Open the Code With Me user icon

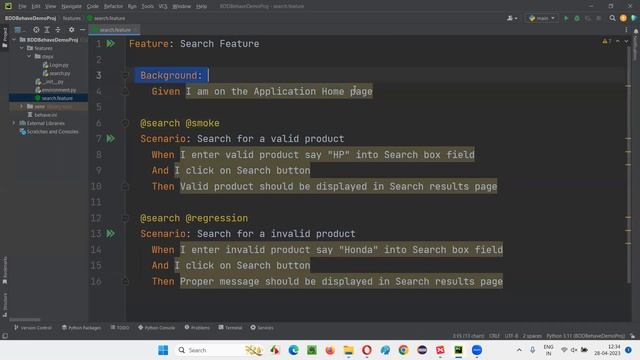pyautogui.click(x=511, y=18)
